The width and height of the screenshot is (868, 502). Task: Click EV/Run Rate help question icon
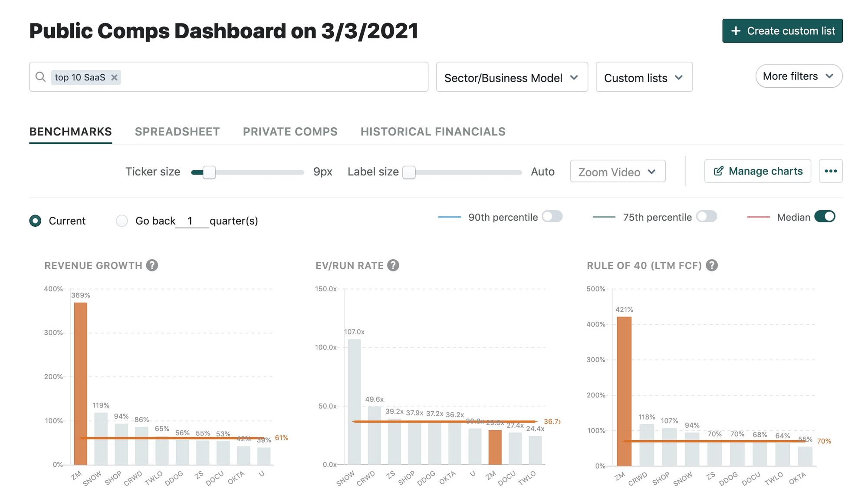pos(393,265)
